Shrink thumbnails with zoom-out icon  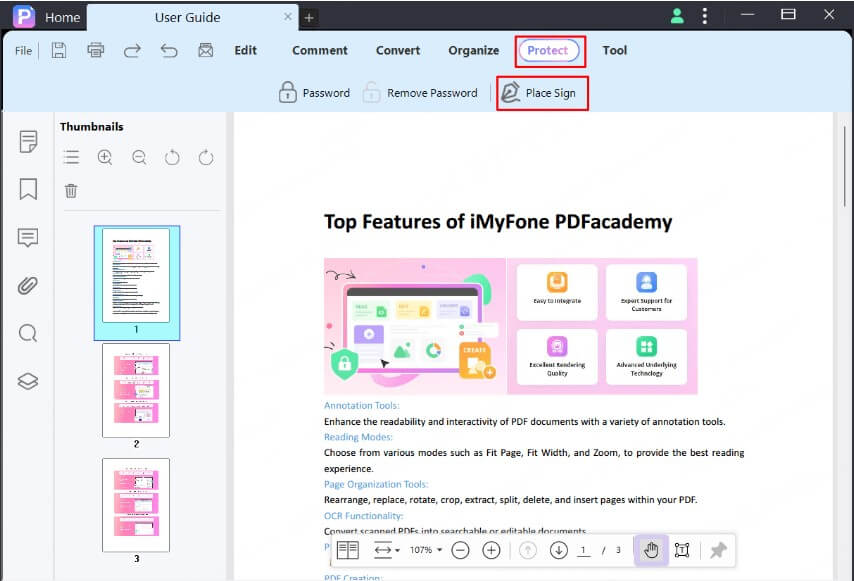pos(139,157)
